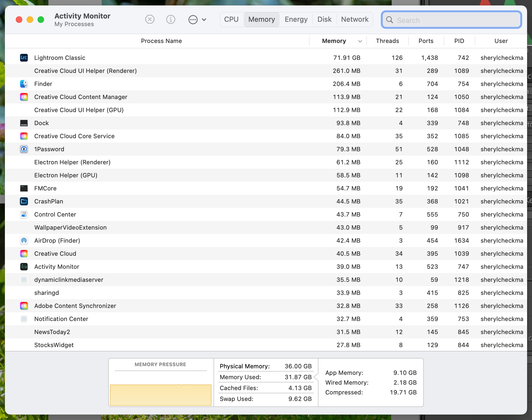The width and height of the screenshot is (532, 420).
Task: Click the Lightroom Classic app icon
Action: pos(24,58)
